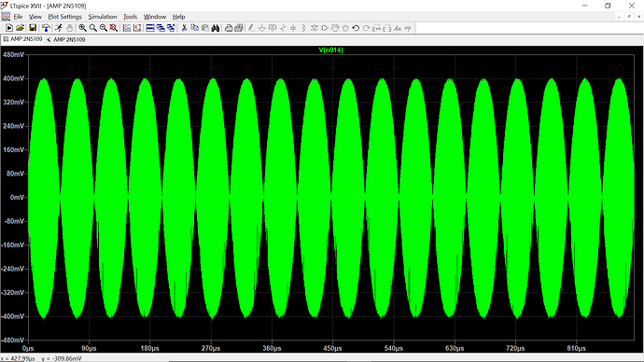Click the V(n014) trace label
This screenshot has height=362, width=644.
pos(330,50)
